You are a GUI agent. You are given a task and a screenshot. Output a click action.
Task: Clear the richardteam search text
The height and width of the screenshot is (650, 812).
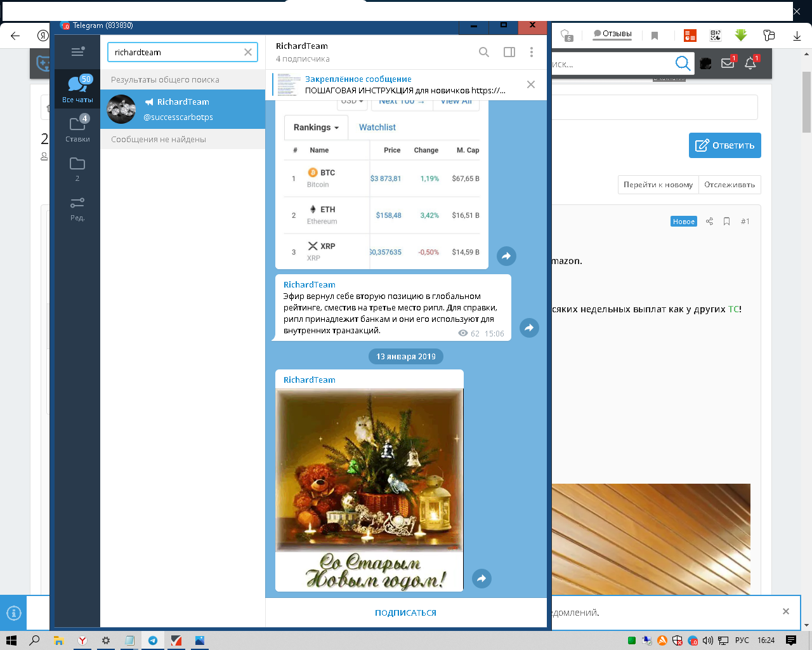(x=248, y=52)
